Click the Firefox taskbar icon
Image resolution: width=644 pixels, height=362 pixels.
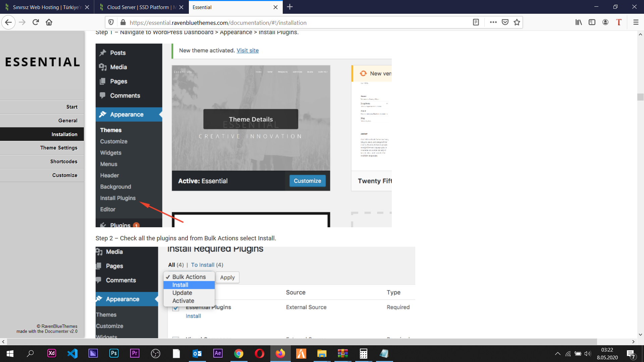(x=280, y=353)
